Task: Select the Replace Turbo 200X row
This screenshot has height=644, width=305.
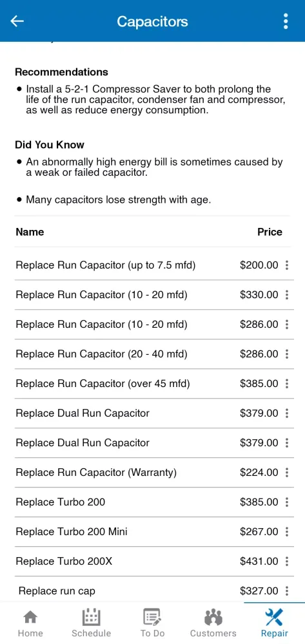Action: [154, 561]
